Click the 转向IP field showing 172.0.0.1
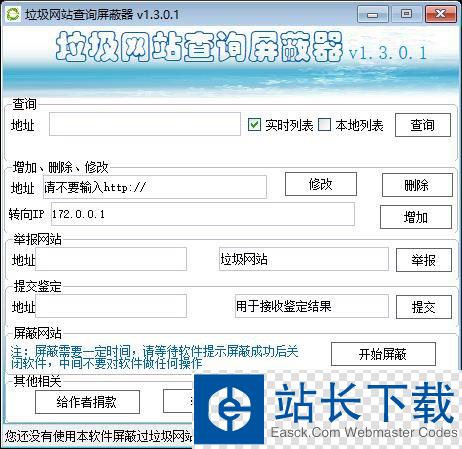462x449 pixels. pos(203,214)
